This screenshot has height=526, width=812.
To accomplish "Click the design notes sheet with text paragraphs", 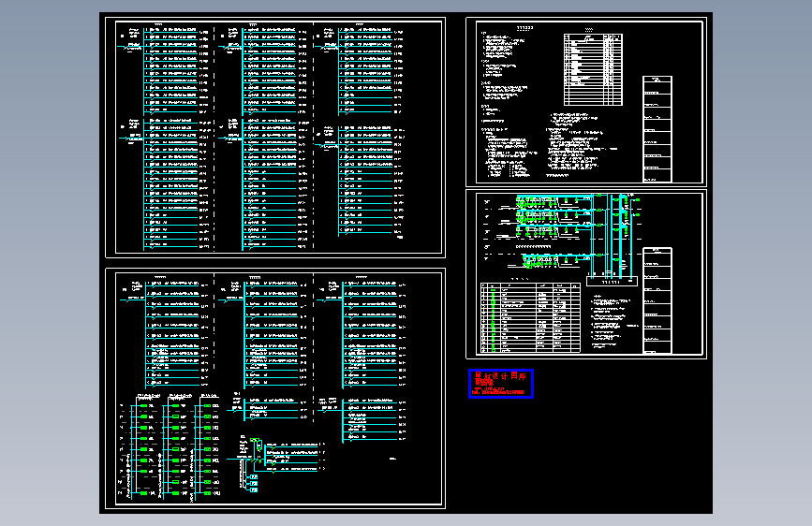I will [586, 102].
